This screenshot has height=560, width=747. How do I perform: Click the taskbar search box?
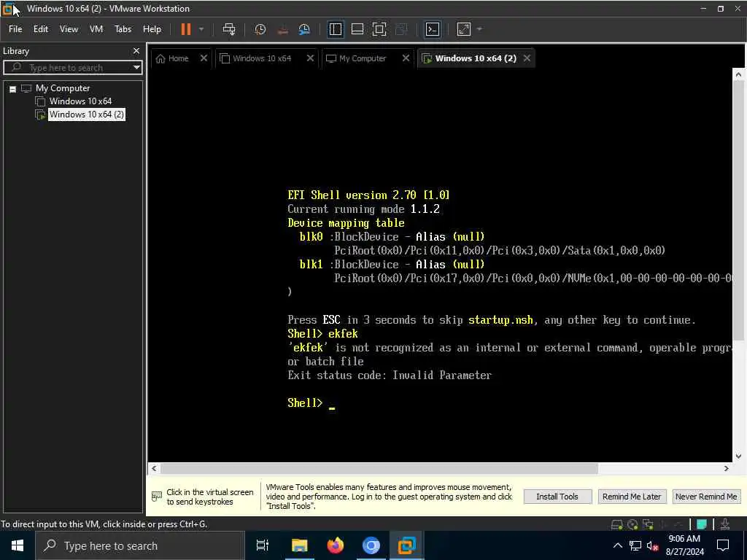pos(140,545)
